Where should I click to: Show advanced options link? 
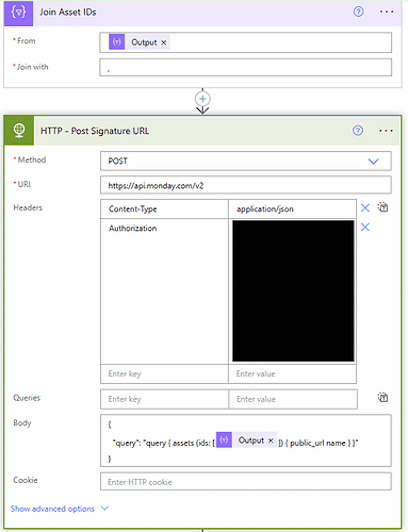click(x=52, y=509)
